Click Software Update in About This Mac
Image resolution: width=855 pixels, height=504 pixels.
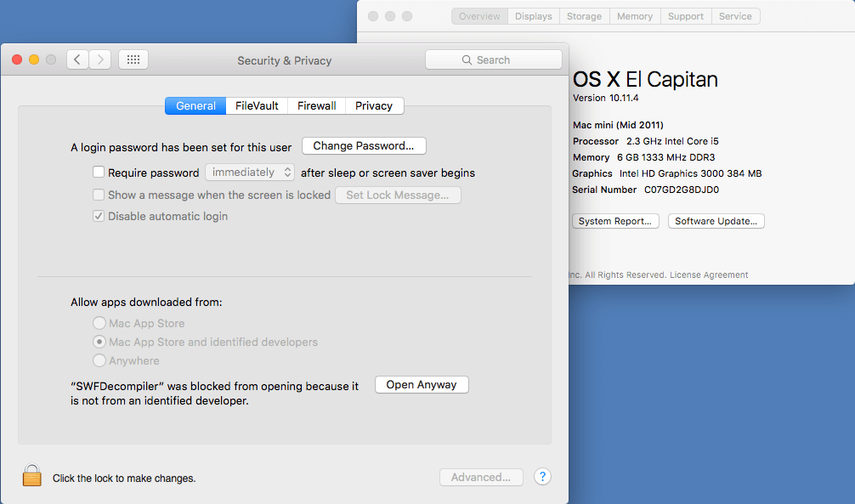[x=716, y=221]
